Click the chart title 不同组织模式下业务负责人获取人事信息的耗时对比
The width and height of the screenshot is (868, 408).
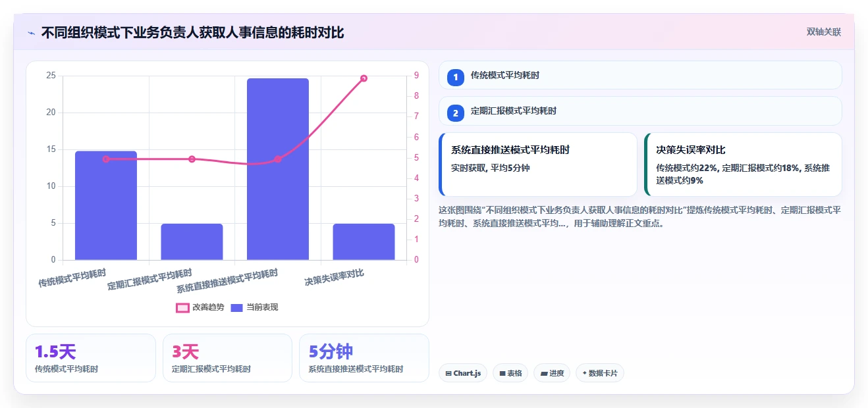[192, 32]
